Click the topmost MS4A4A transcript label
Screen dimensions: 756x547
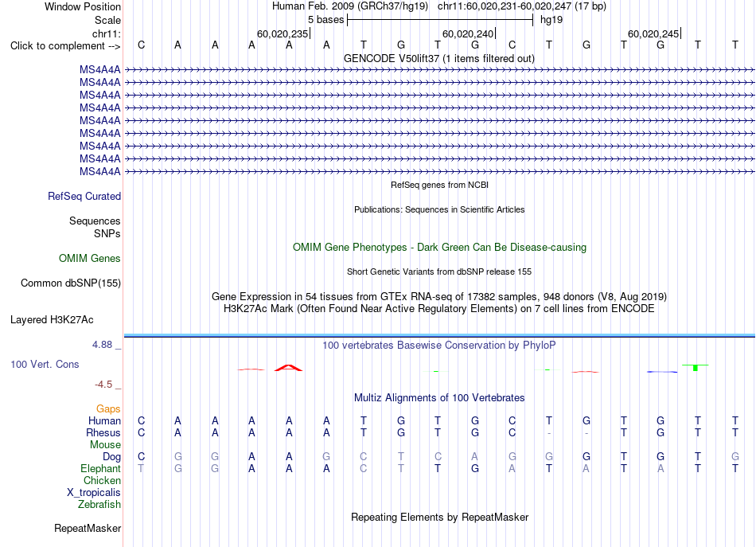99,69
